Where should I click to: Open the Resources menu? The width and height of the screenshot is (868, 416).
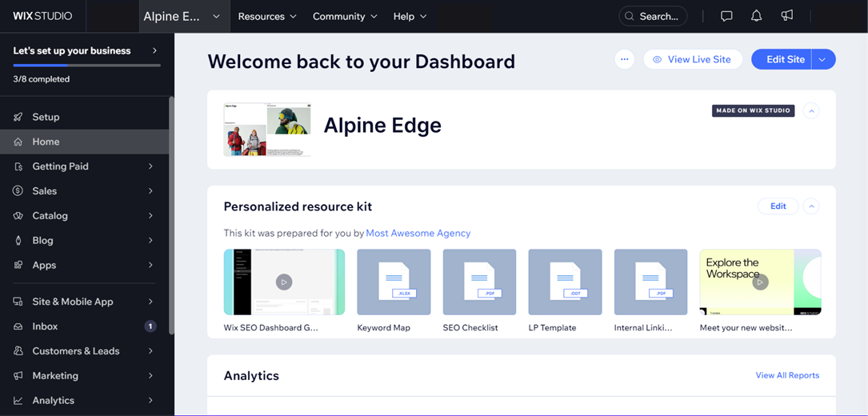point(267,16)
